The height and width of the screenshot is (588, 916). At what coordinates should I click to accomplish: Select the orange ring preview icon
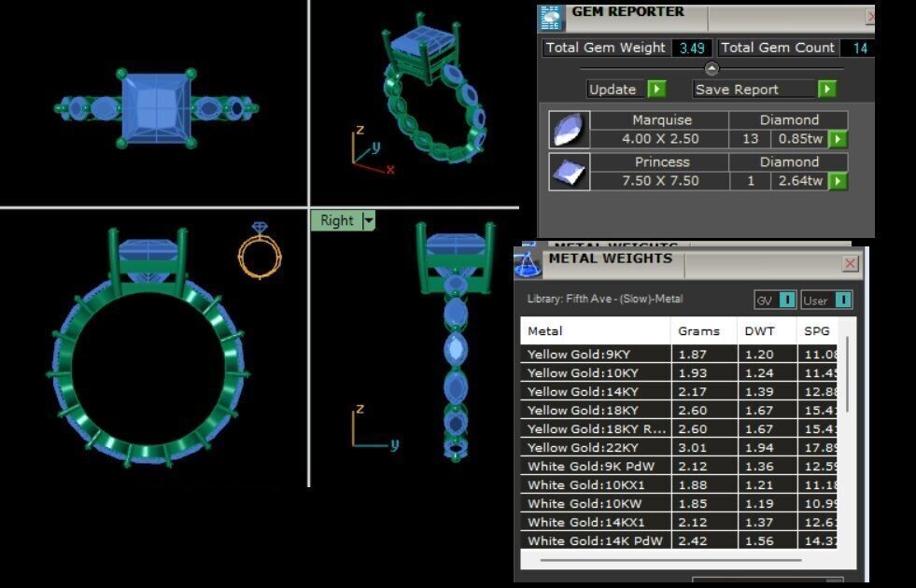pyautogui.click(x=260, y=250)
